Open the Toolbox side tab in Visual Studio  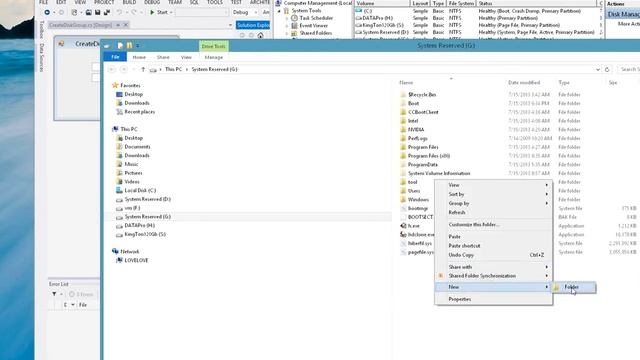(x=42, y=29)
